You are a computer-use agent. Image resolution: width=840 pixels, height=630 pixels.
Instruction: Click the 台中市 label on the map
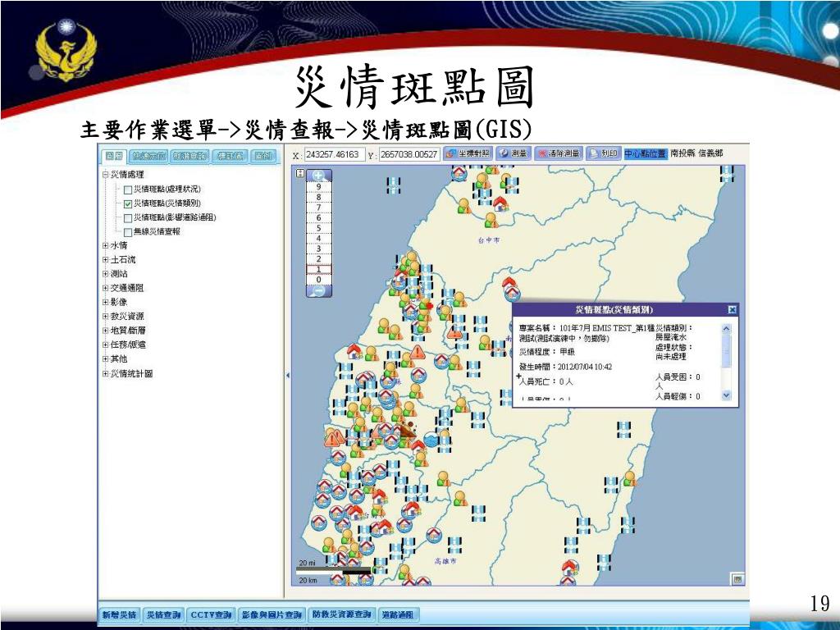click(x=489, y=240)
